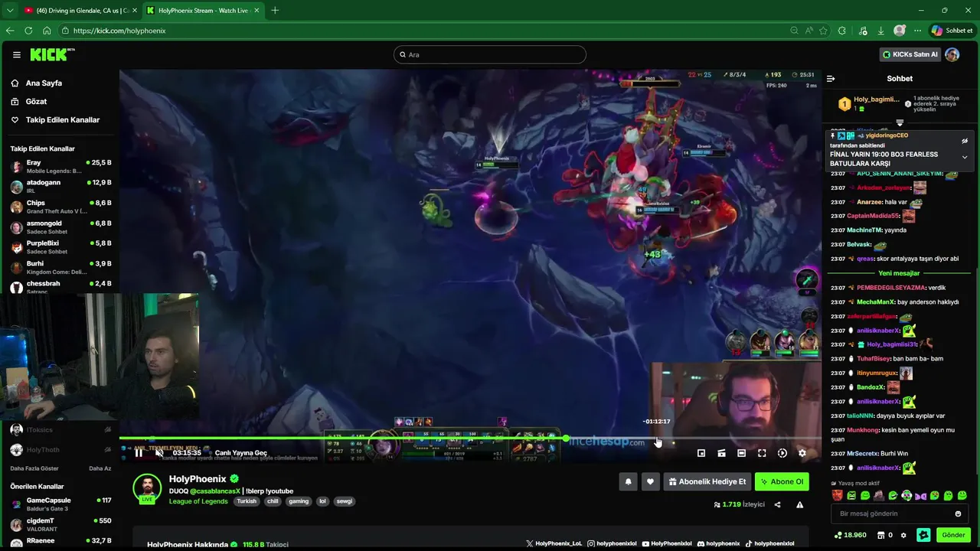This screenshot has height=551, width=980.
Task: Click the League of Legends category link
Action: click(x=198, y=501)
